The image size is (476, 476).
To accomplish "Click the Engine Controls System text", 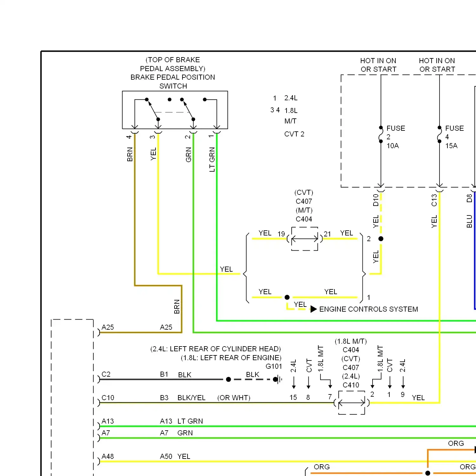I will tap(368, 309).
